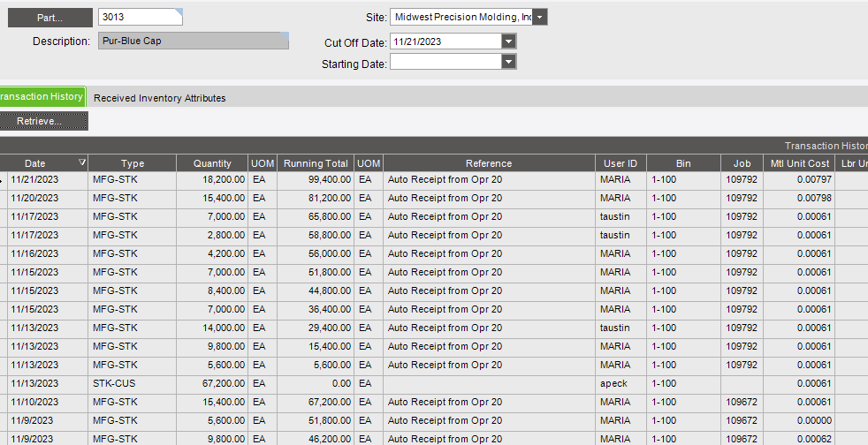Click the unit cost cell 0.00798
The width and height of the screenshot is (868, 445).
pos(800,198)
